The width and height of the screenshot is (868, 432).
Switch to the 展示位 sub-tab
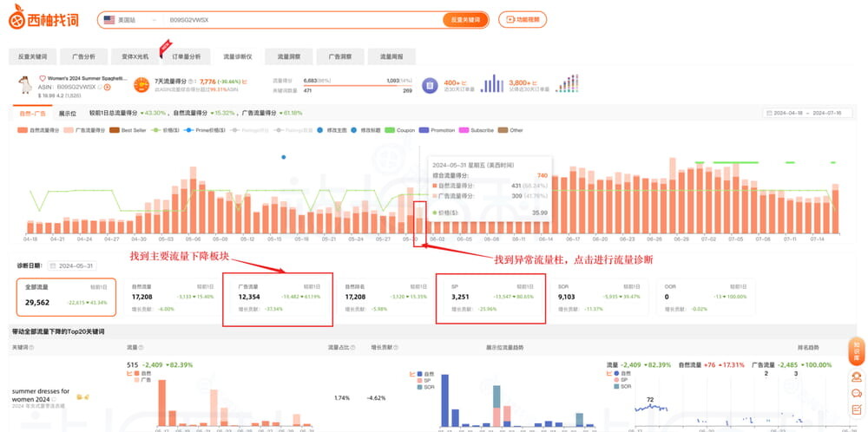click(x=68, y=114)
